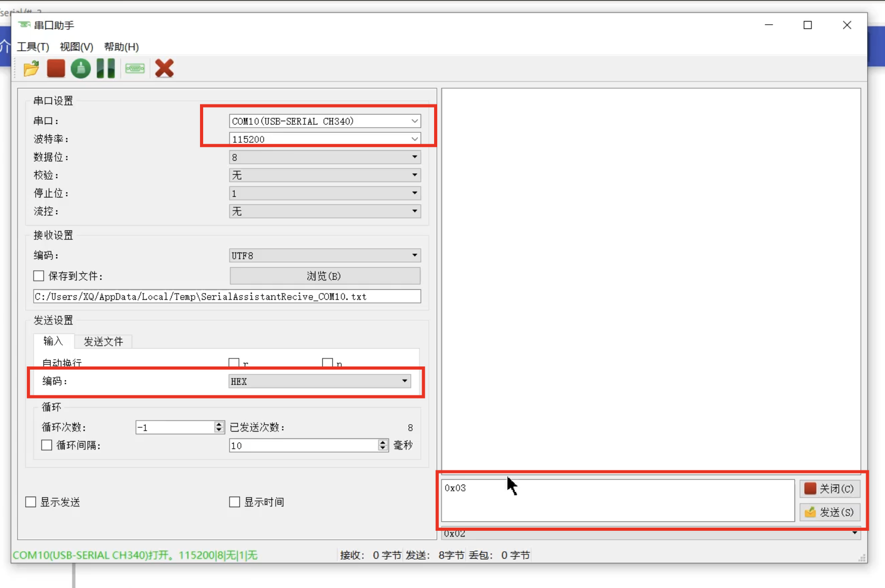Image resolution: width=885 pixels, height=588 pixels.
Task: Enable the 循环间隔 checkbox
Action: (x=47, y=445)
